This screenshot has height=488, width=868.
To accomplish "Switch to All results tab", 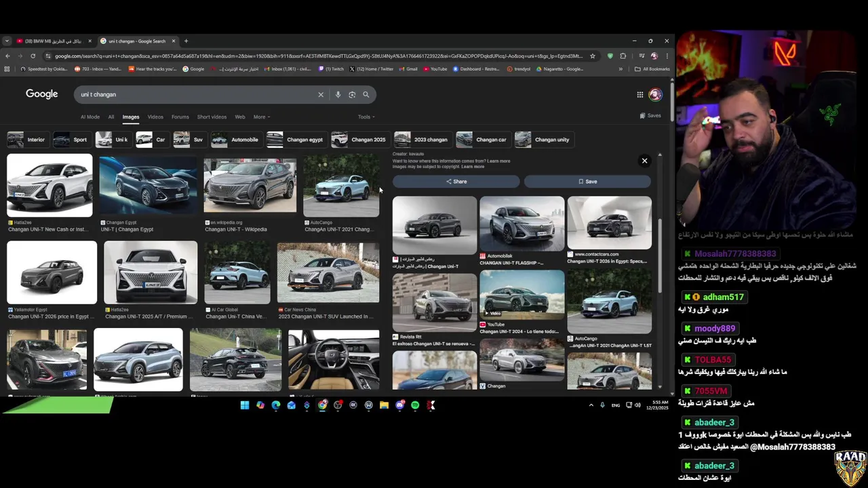I will (111, 117).
